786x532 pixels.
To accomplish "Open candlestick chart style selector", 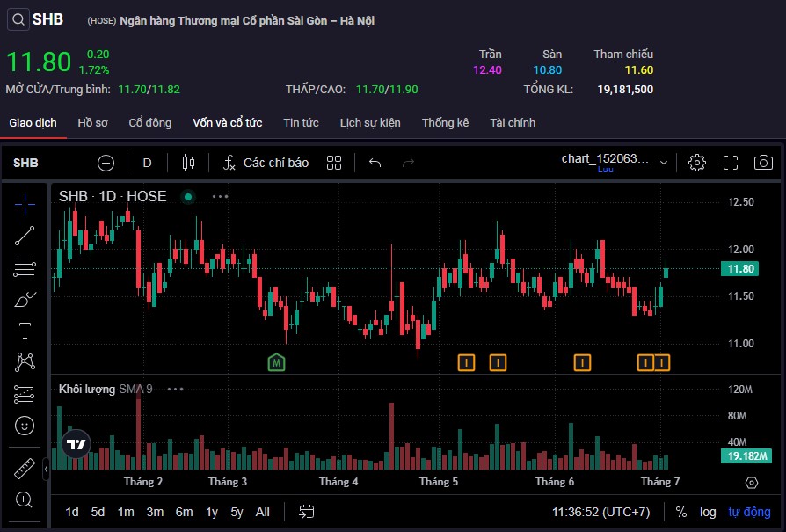I will pos(187,163).
